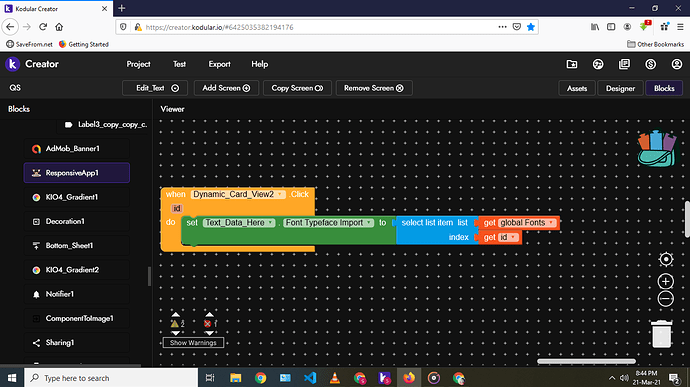Click the horizontal scrollbar in viewer
This screenshot has height=387, width=690.
point(586,361)
